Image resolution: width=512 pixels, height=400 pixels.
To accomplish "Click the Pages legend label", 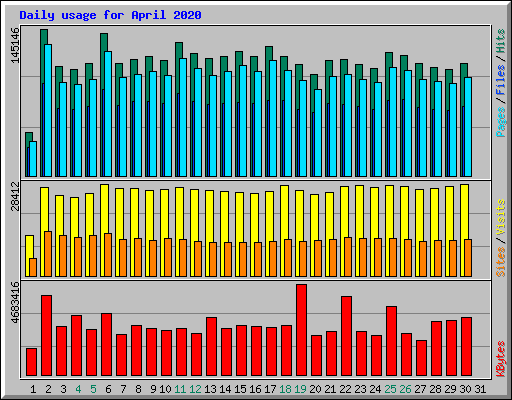I will pyautogui.click(x=501, y=122).
